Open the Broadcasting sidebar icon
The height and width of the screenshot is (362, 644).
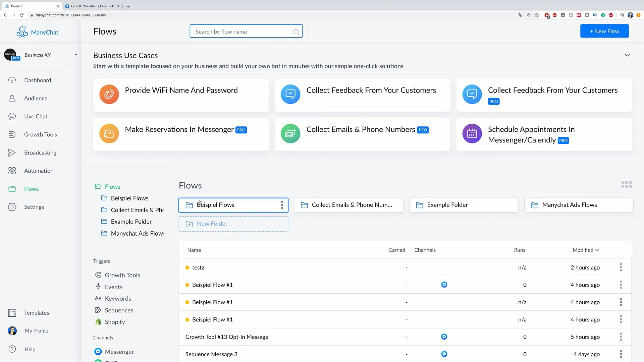(12, 153)
